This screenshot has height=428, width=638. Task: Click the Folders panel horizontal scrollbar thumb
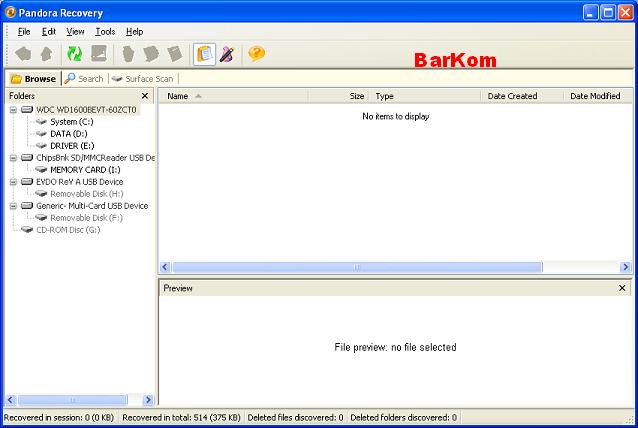coord(72,400)
